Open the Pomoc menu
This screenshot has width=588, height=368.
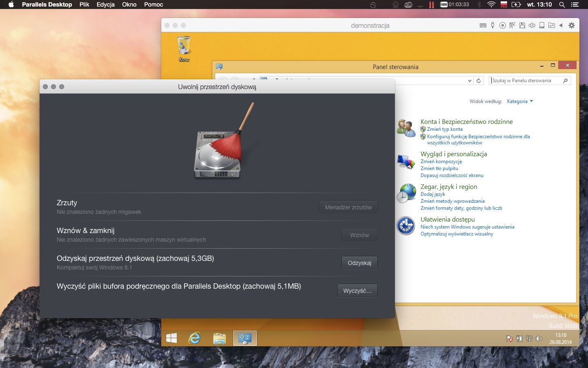(x=154, y=4)
